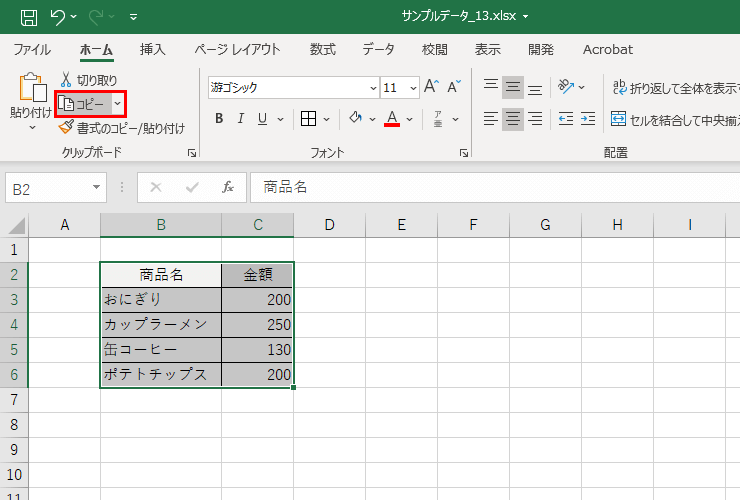Open the 表示 tab

click(488, 50)
